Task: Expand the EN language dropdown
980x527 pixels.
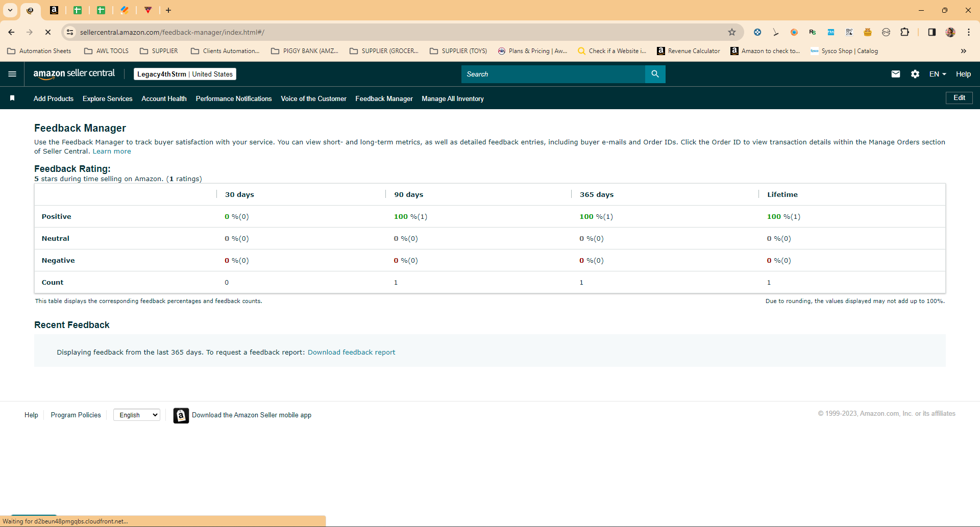Action: (938, 74)
